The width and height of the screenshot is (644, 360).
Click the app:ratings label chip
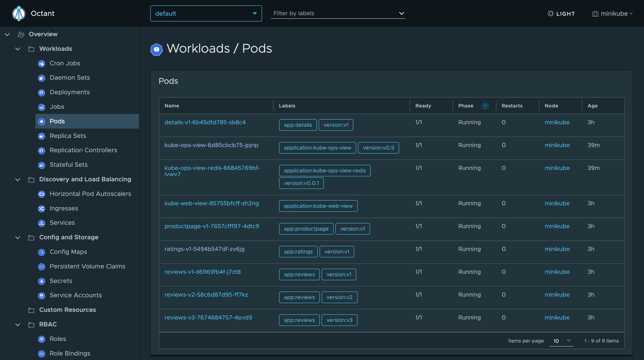click(298, 252)
